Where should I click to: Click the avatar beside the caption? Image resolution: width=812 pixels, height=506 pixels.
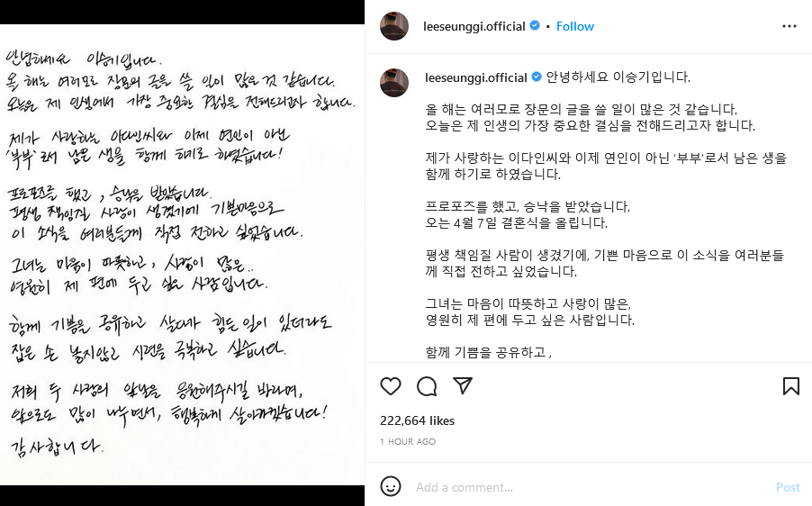(394, 82)
